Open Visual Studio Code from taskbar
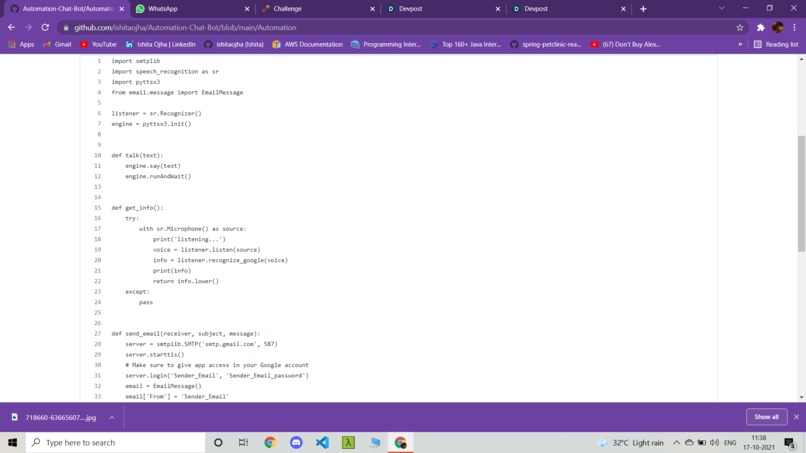Viewport: 806px width, 453px height. pos(322,443)
